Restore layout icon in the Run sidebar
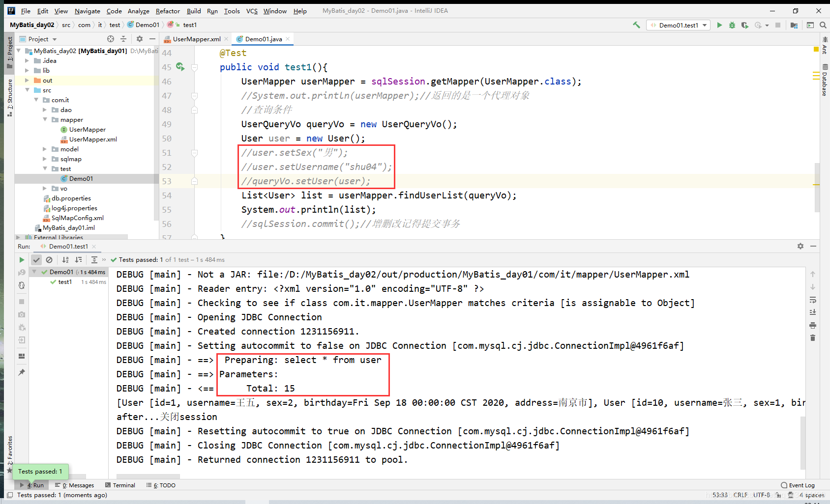Screen dimensions: 830x504 22,356
